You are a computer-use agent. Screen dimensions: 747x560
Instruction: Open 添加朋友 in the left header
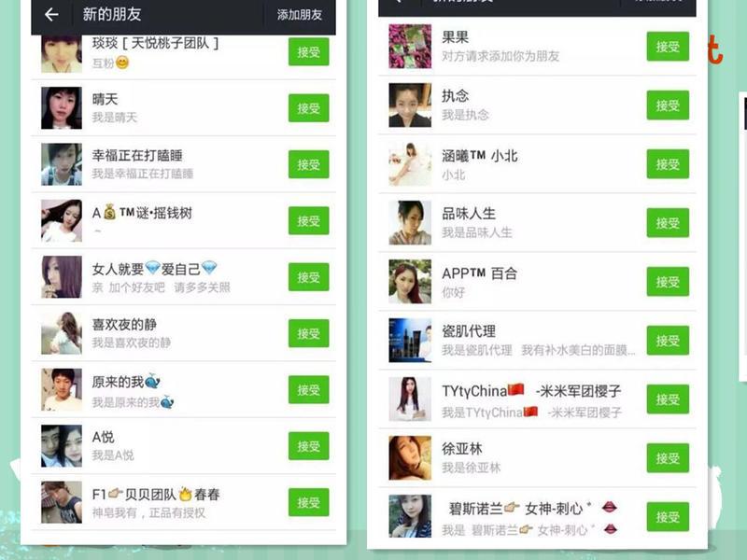pyautogui.click(x=300, y=15)
